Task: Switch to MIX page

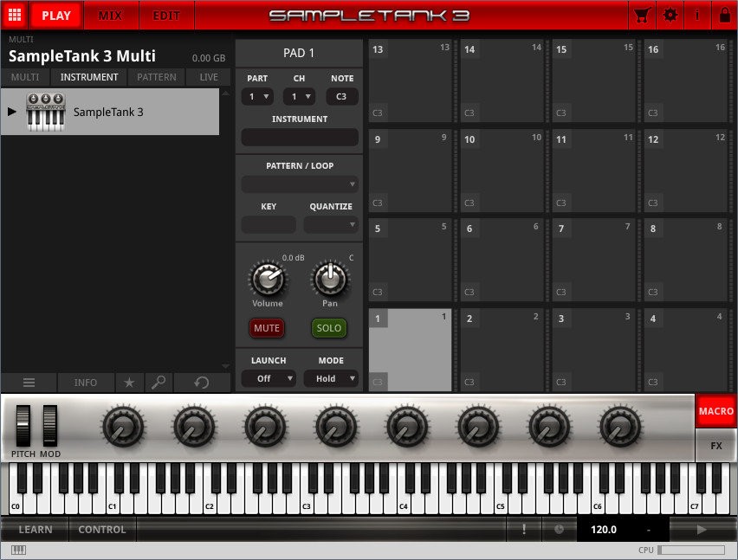Action: coord(110,15)
